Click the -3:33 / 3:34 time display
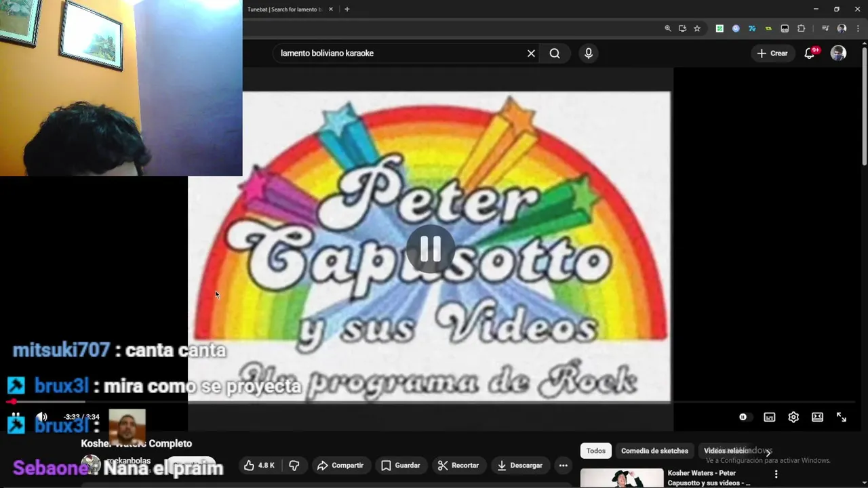Viewport: 868px width, 488px height. coord(82,418)
